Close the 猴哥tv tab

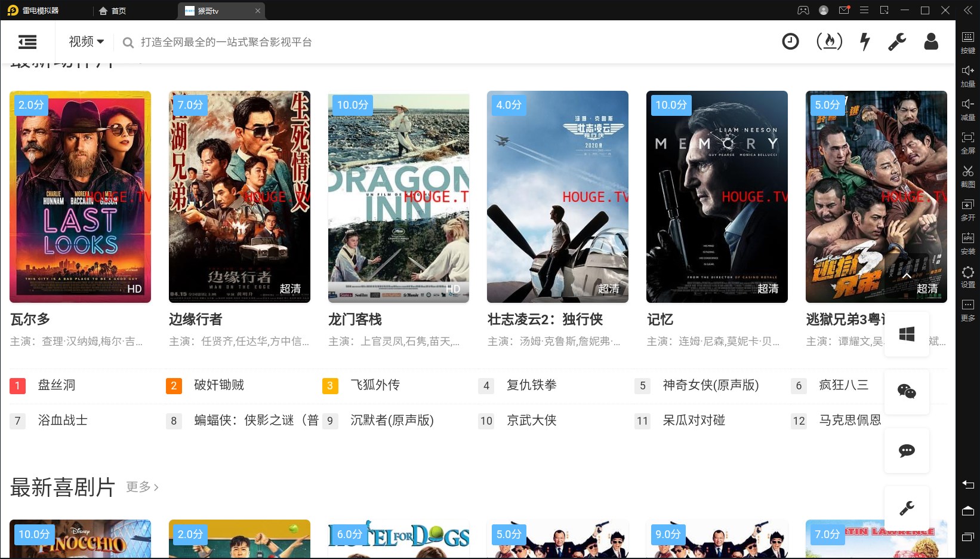258,11
